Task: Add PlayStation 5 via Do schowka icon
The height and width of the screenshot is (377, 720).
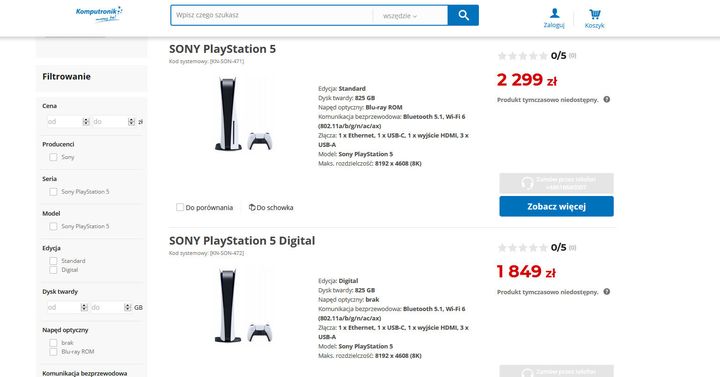Action: point(252,208)
